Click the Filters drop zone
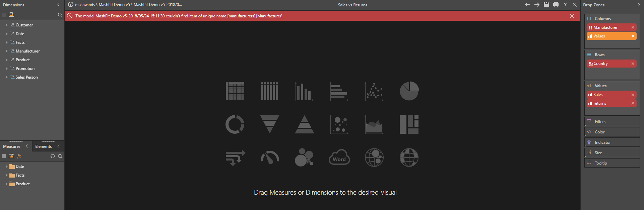The height and width of the screenshot is (210, 644). 612,122
